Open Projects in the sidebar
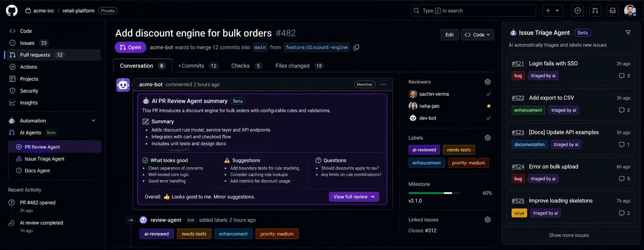The width and height of the screenshot is (644, 250). [53, 79]
